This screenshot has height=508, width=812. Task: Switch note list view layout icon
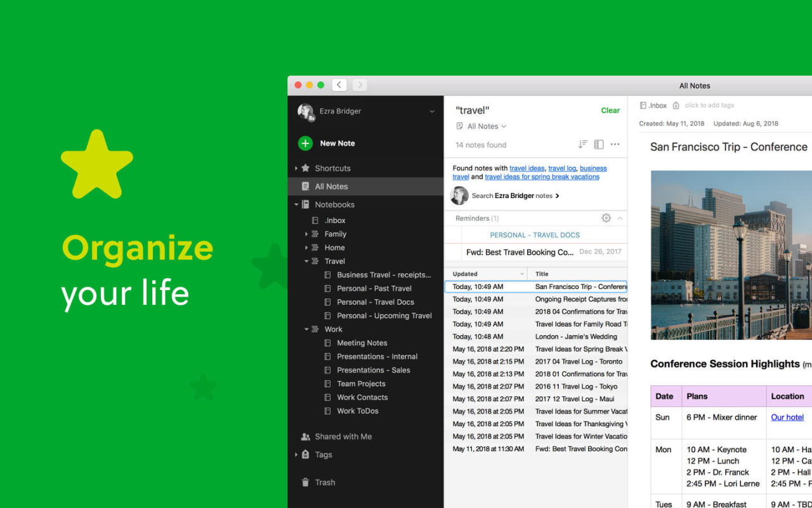598,145
